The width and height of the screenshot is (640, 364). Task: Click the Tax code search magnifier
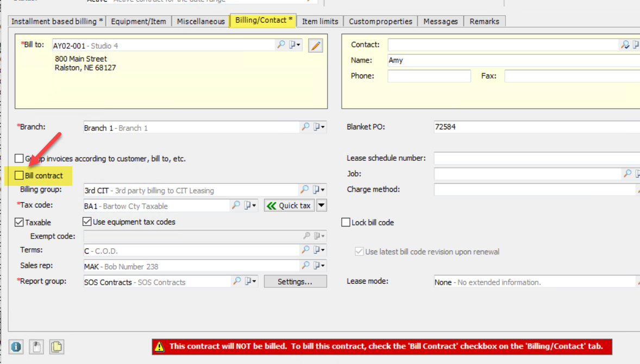[236, 205]
